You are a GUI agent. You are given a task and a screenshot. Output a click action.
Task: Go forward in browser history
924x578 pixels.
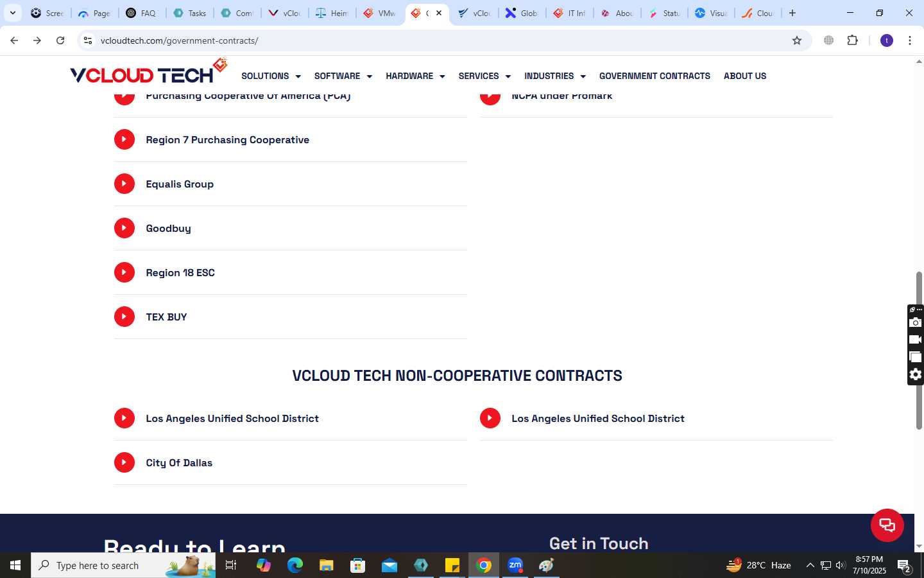[x=37, y=40]
